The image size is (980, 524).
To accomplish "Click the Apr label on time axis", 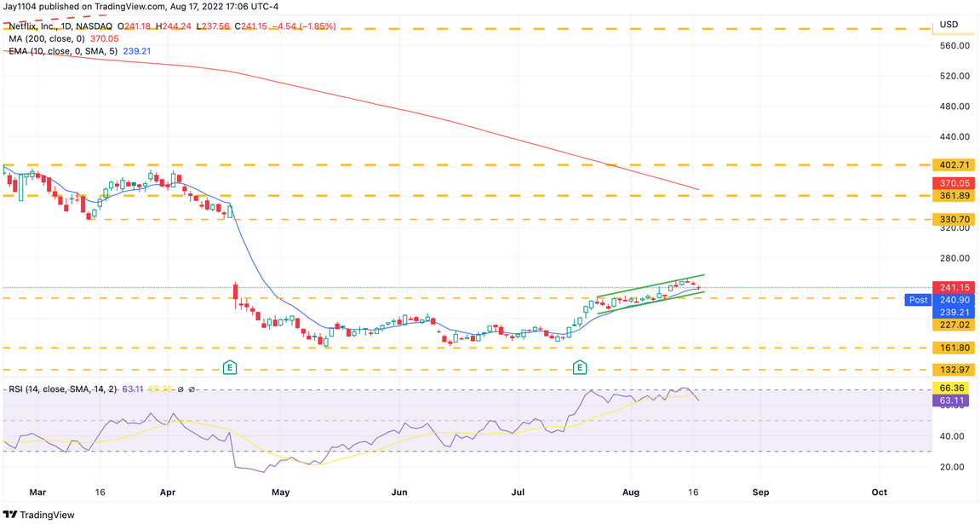I will click(x=168, y=492).
